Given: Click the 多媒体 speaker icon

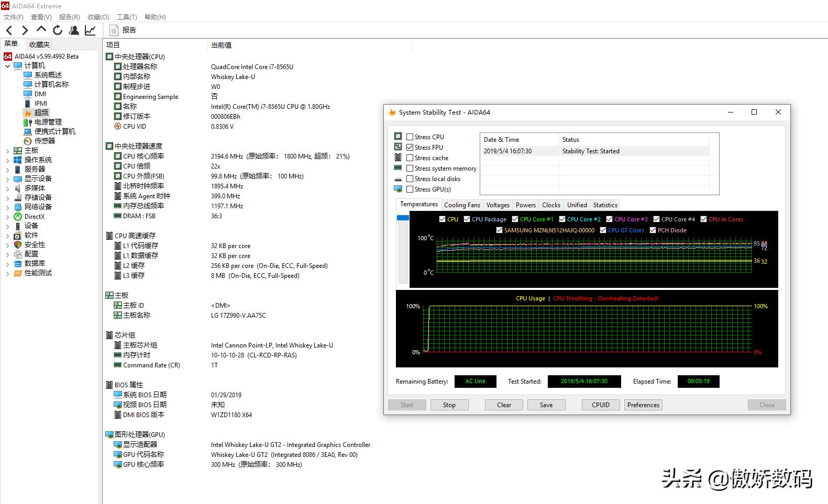Looking at the screenshot, I should [18, 188].
